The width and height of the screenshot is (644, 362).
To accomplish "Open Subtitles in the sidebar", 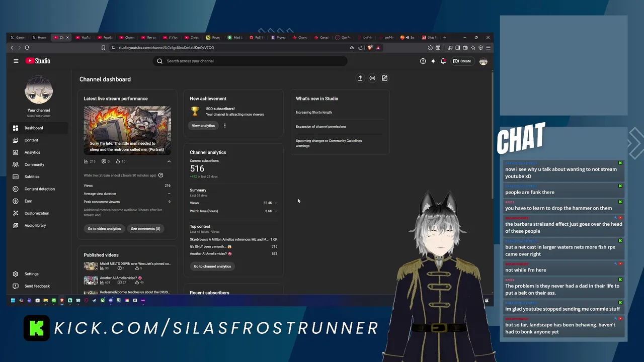I will tap(38, 176).
